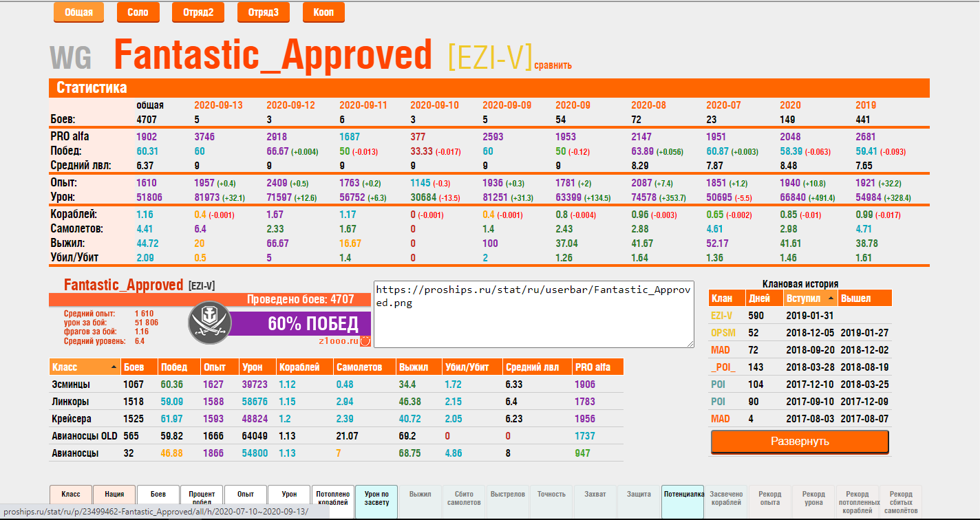980x520 pixels.
Task: Expand clan history with the Развернуть button
Action: [799, 442]
